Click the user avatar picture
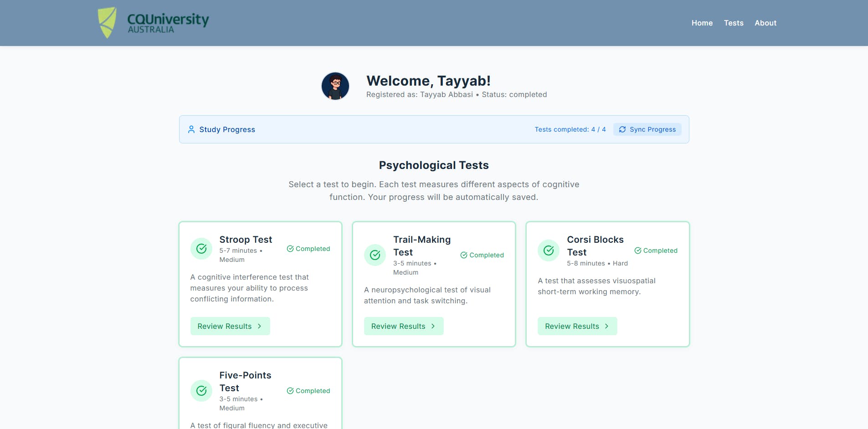This screenshot has width=868, height=429. (335, 86)
